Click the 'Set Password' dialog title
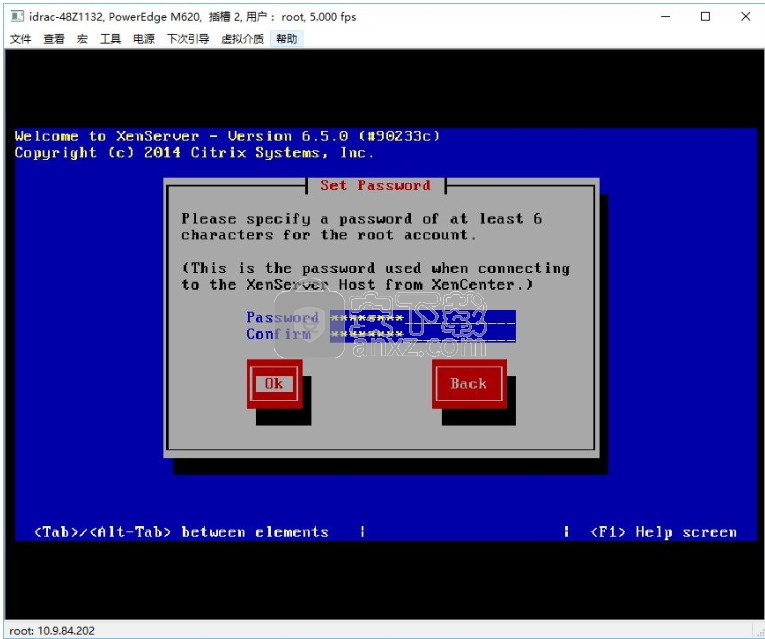Viewport: 765px width, 639px height. (376, 185)
